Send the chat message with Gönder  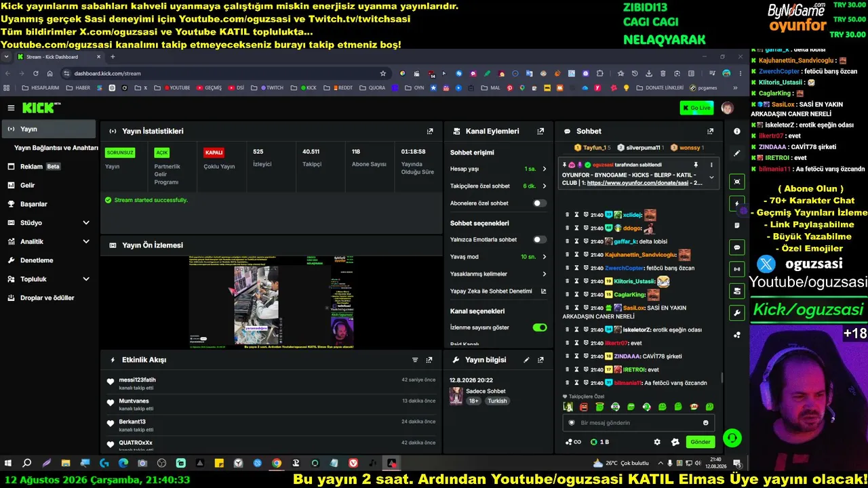coord(701,442)
